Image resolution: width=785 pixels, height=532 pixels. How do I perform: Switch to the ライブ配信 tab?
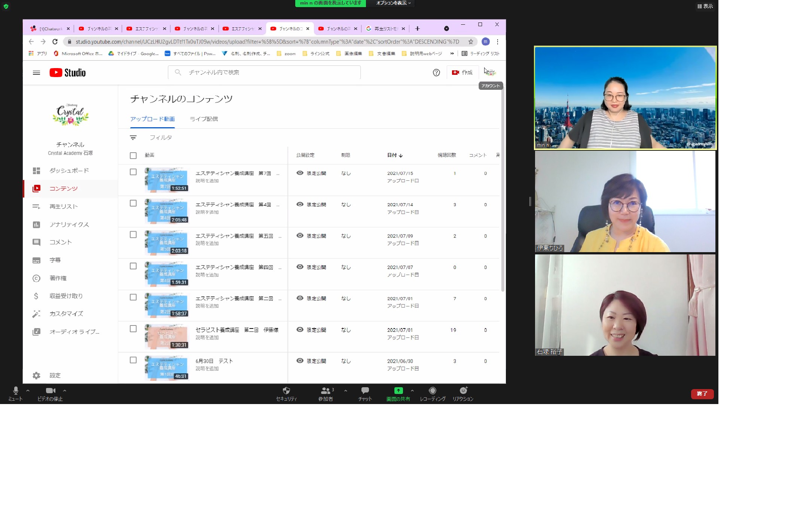pos(204,119)
